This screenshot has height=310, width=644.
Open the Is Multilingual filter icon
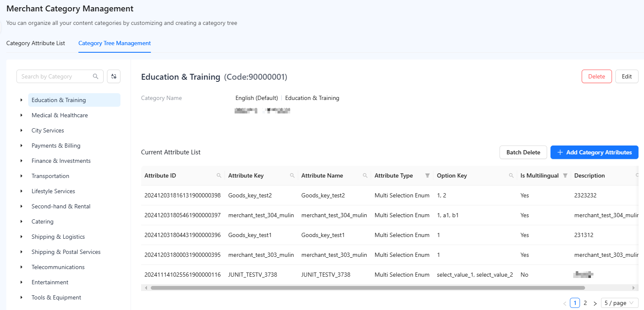point(565,175)
